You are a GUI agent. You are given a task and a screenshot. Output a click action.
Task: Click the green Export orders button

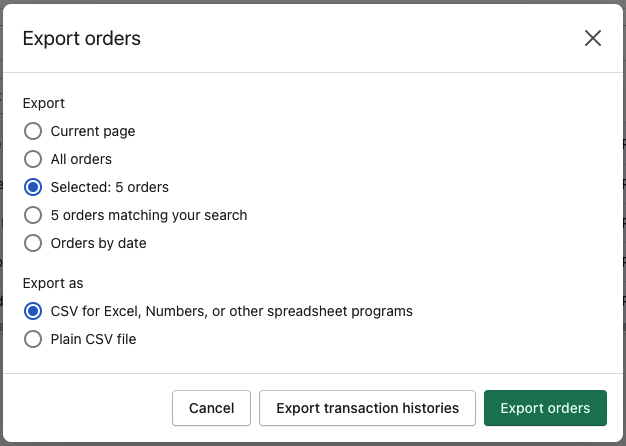coord(545,408)
